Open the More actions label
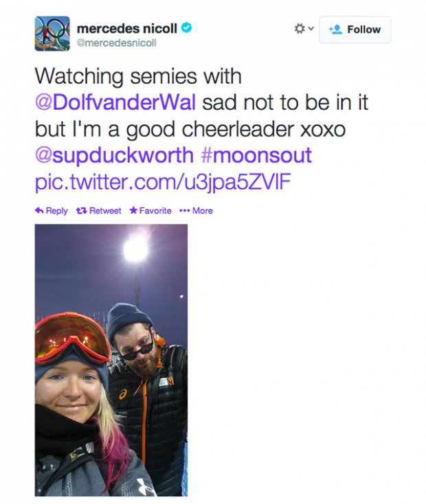 [203, 211]
